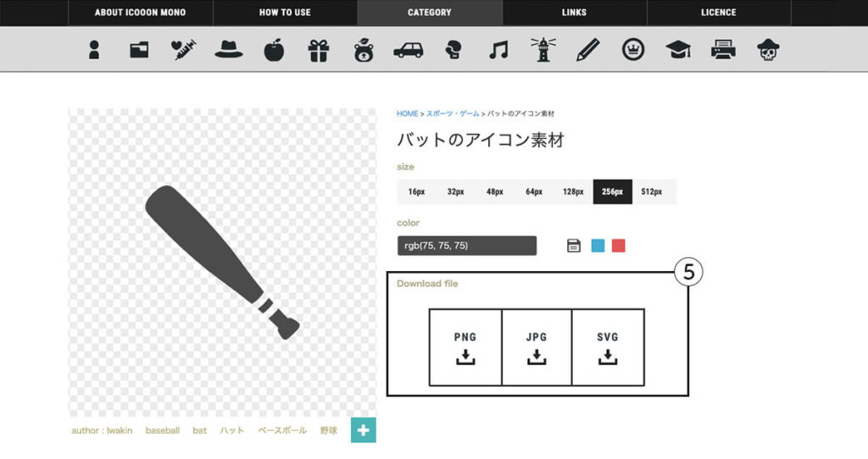Expand tags with the teal plus button
The width and height of the screenshot is (868, 459).
tap(364, 430)
